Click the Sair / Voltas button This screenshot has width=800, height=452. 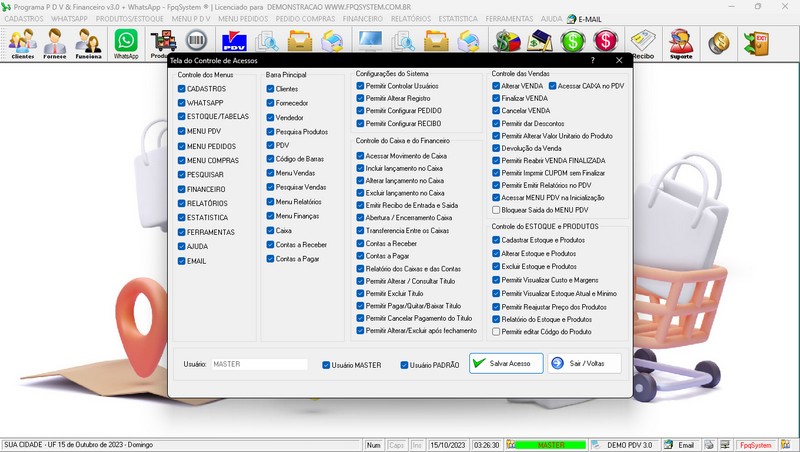[x=585, y=363]
